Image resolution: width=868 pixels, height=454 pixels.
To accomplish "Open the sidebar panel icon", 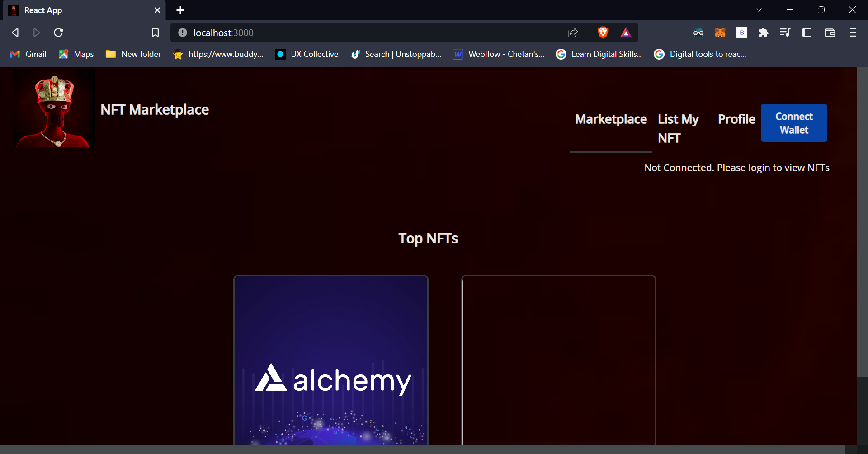I will coord(807,33).
